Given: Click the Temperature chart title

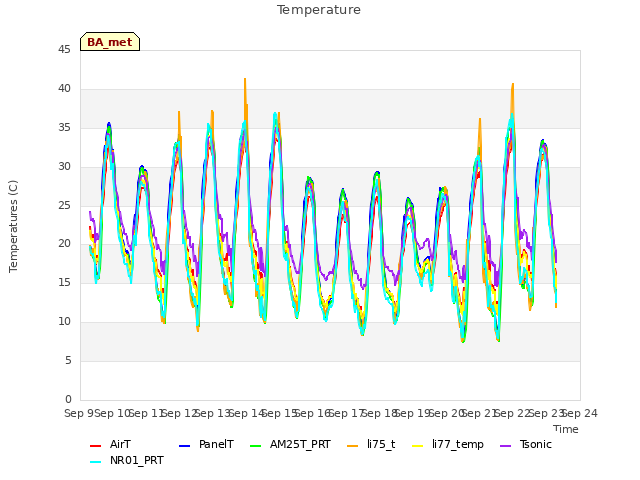Looking at the screenshot, I should [x=319, y=10].
